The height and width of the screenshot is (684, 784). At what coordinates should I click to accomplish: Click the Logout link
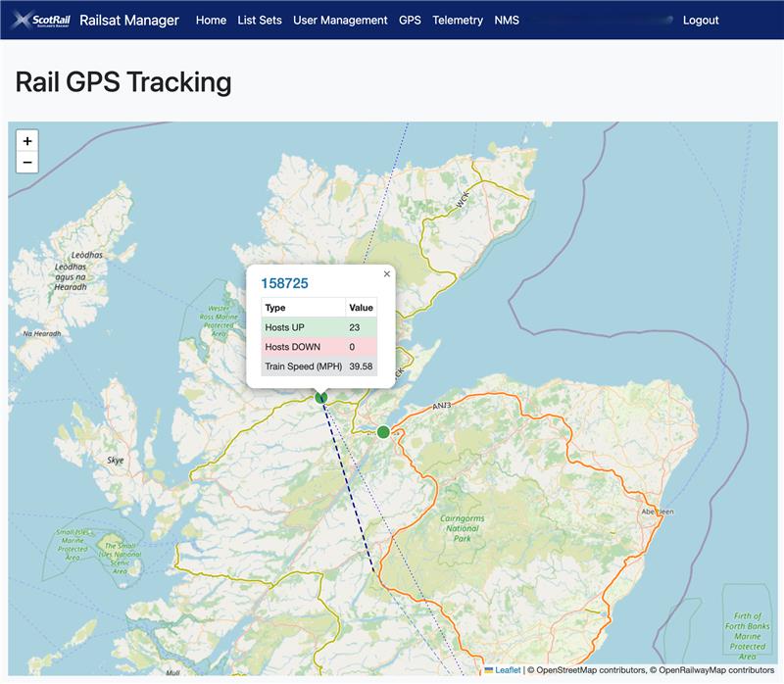click(701, 20)
